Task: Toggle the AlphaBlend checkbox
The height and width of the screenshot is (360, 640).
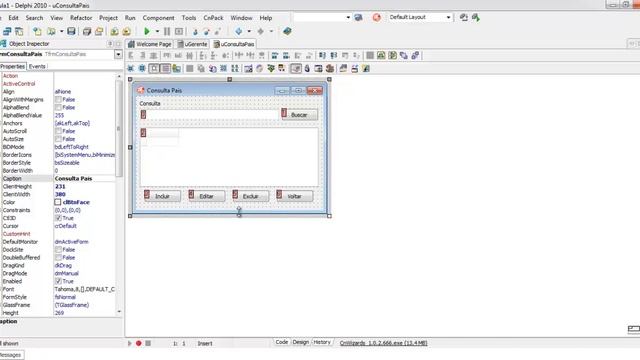Action: [58, 107]
